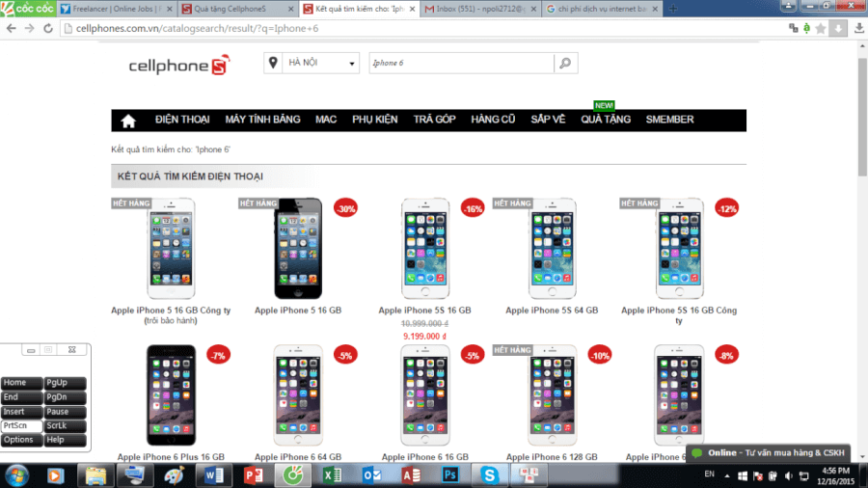Viewport: 868px width, 488px height.
Task: Open the HÀ NỘI city dropdown
Action: 320,63
